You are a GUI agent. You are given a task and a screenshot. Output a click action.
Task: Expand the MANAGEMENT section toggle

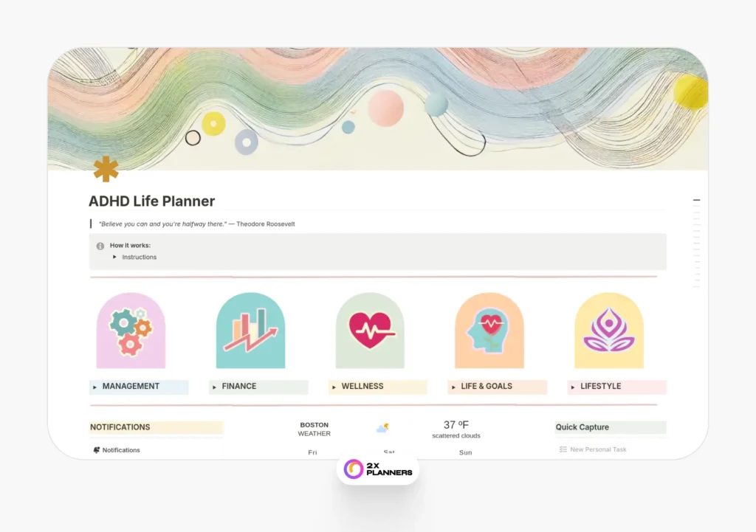tap(95, 387)
